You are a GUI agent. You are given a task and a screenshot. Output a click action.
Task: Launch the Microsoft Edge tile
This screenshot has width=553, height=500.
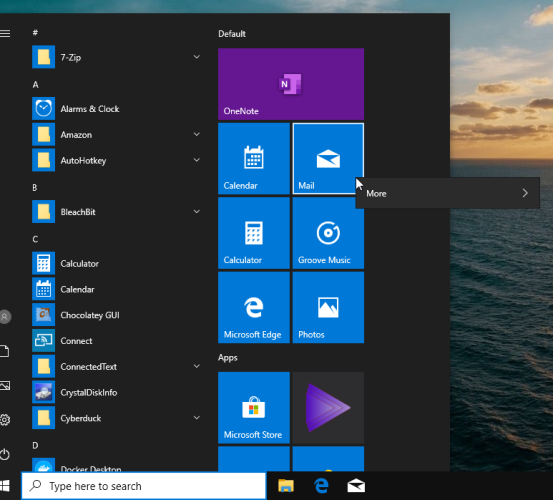pyautogui.click(x=254, y=307)
